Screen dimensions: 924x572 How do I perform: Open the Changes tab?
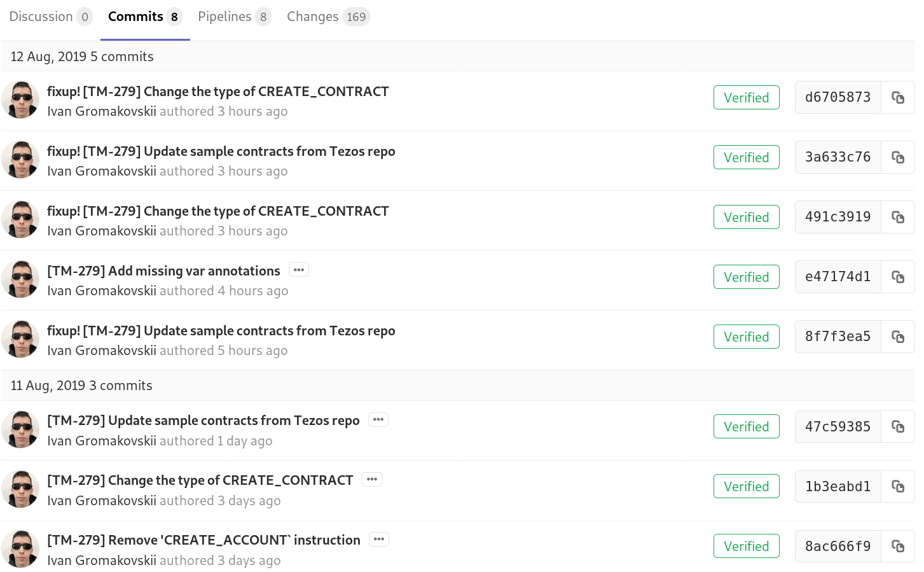click(328, 17)
